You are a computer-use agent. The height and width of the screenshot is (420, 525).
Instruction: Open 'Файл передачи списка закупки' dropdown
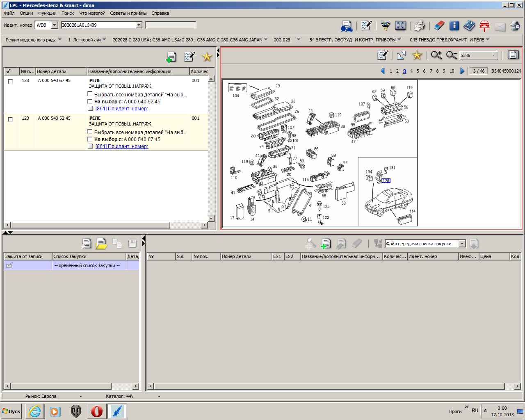[462, 244]
